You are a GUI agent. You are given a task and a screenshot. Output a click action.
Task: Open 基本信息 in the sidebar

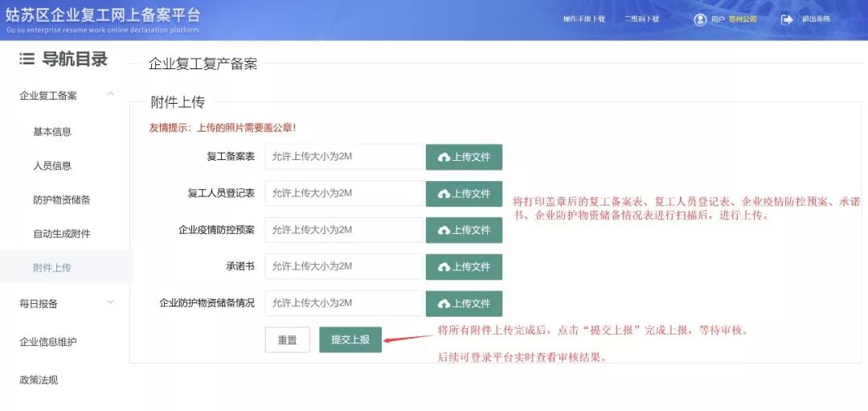tap(52, 132)
